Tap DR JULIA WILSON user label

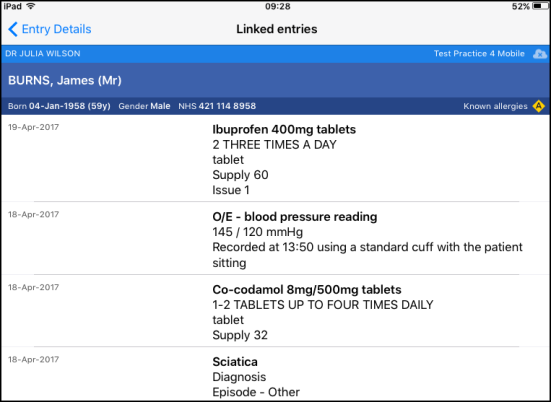43,54
